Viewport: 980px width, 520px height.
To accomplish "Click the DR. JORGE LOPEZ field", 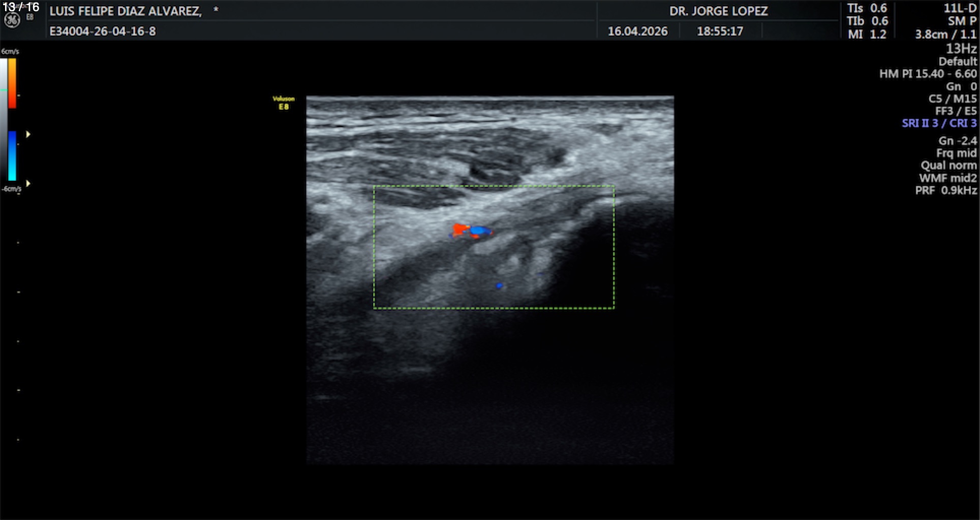I will pos(718,11).
